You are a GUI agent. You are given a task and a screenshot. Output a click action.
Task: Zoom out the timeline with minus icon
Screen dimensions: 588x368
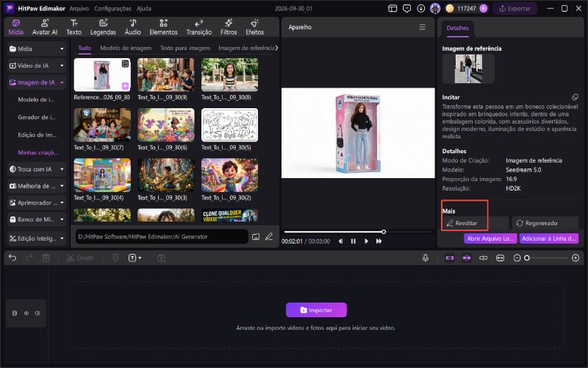517,258
